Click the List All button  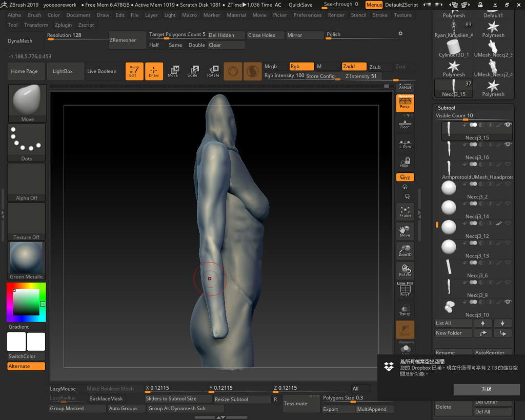click(x=453, y=323)
